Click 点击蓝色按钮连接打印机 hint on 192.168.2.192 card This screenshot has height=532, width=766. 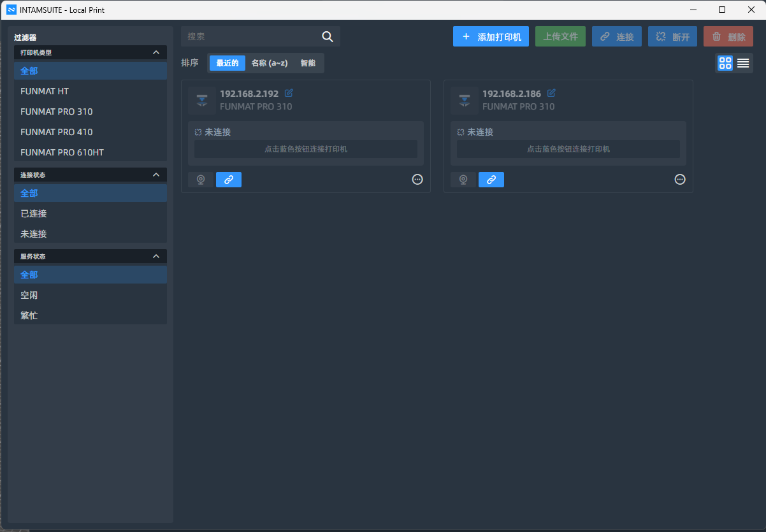[x=306, y=149]
